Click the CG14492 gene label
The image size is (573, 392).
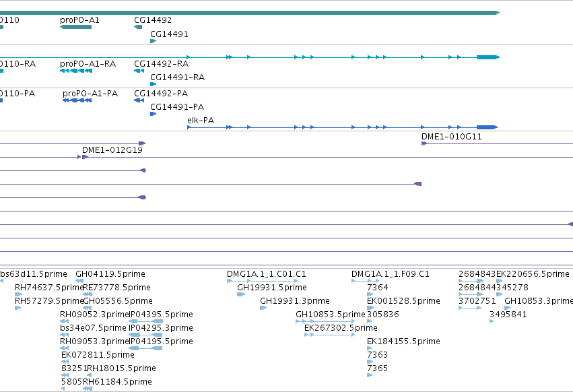153,20
